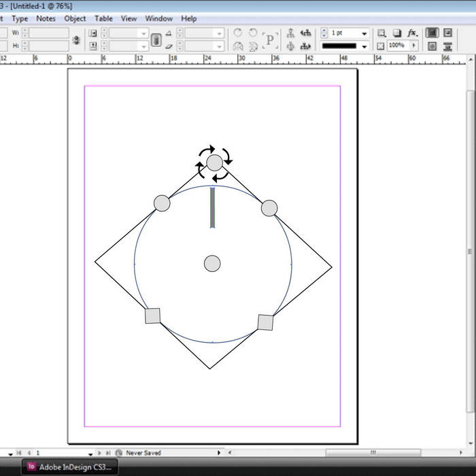
Task: Open the fx effects button
Action: coord(412,33)
